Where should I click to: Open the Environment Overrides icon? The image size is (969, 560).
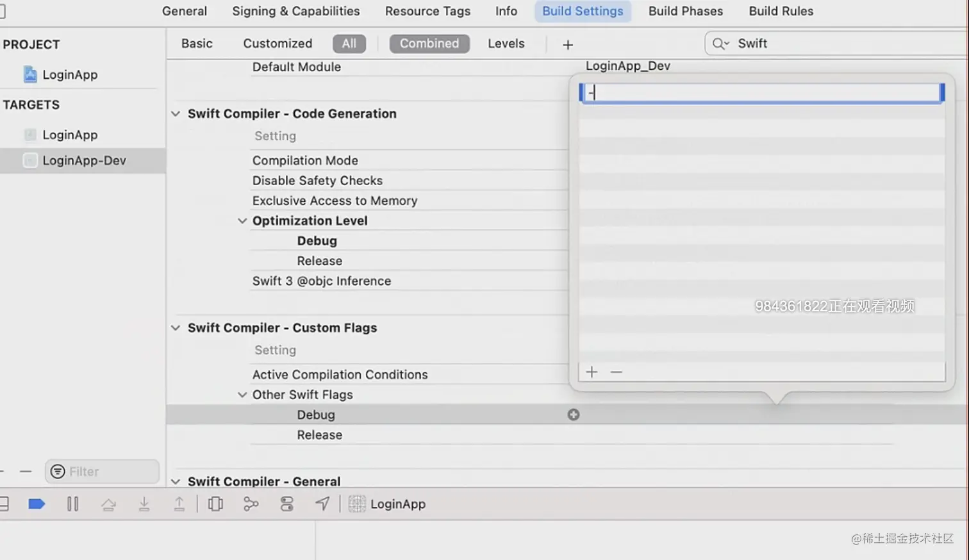tap(286, 504)
